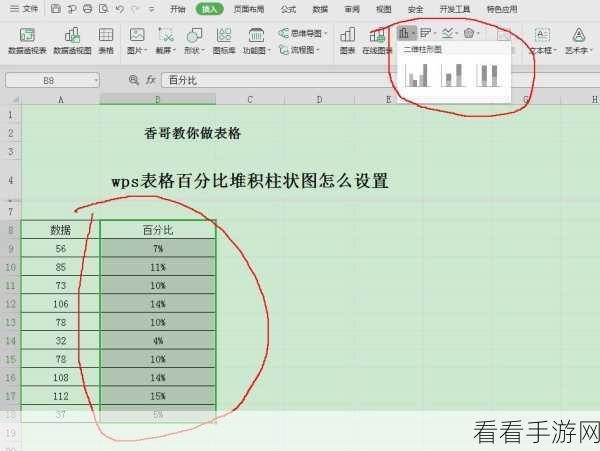Expand the Name Box dropdown arrow
This screenshot has width=600, height=451.
click(x=96, y=80)
